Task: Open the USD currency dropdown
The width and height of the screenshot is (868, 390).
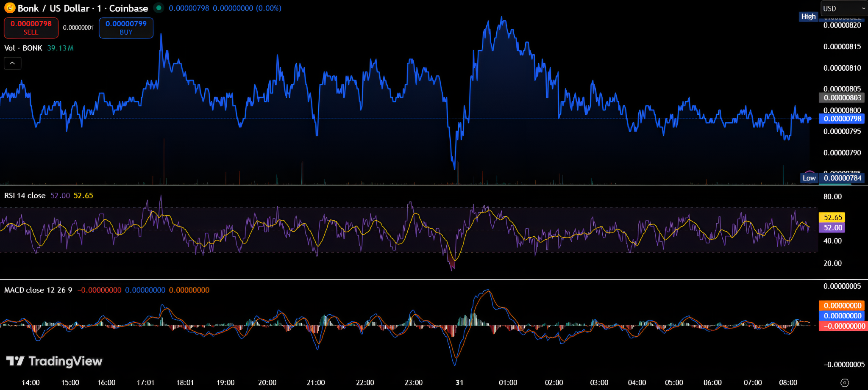Action: (x=844, y=8)
